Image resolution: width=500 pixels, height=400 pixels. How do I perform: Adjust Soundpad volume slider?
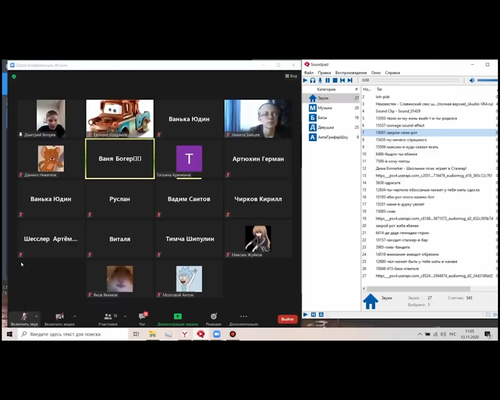point(487,80)
